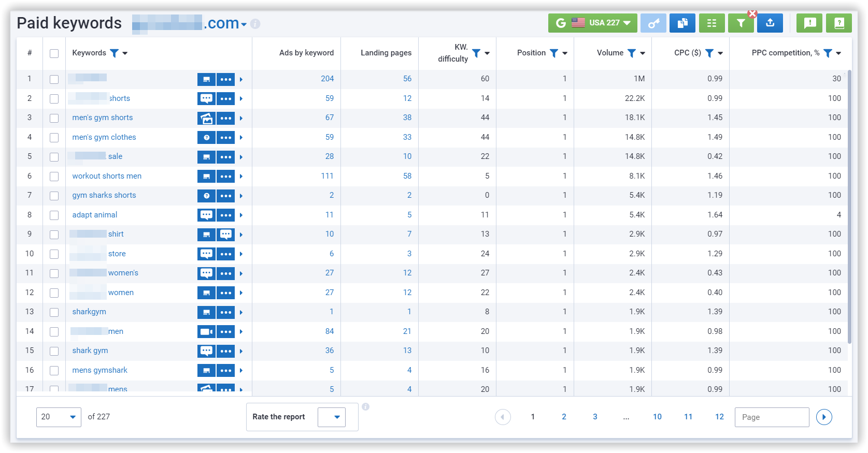Click the image icon for mens gymshark
The width and height of the screenshot is (868, 453).
click(x=206, y=370)
